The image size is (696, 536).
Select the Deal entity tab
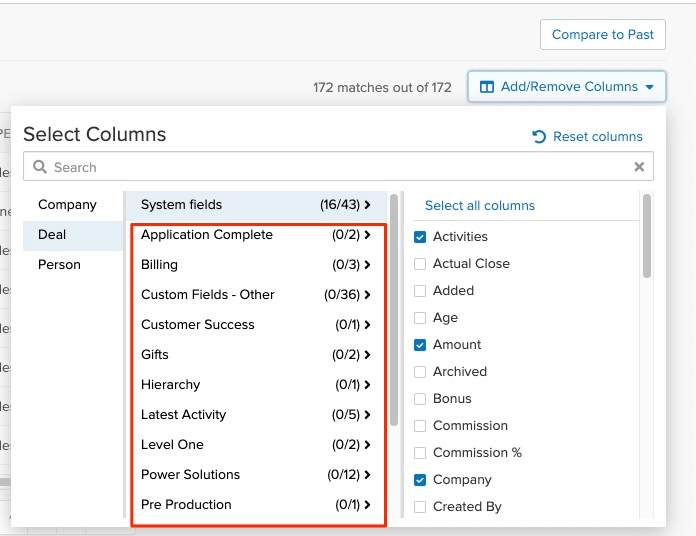pyautogui.click(x=52, y=235)
